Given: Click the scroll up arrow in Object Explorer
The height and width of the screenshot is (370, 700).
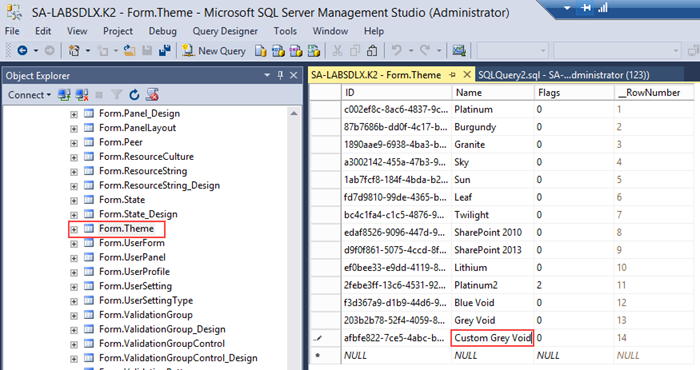Looking at the screenshot, I should (x=294, y=113).
